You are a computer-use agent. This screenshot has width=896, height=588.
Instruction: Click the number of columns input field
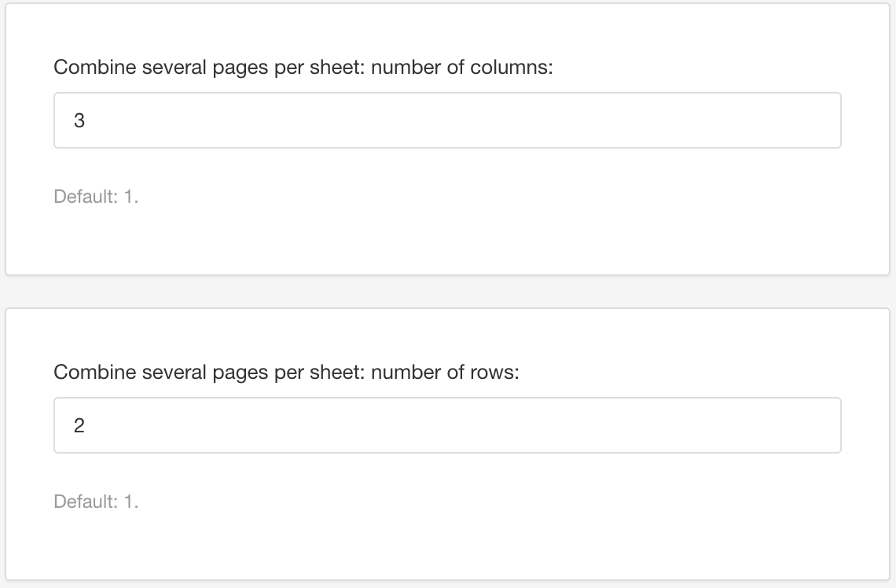tap(446, 119)
